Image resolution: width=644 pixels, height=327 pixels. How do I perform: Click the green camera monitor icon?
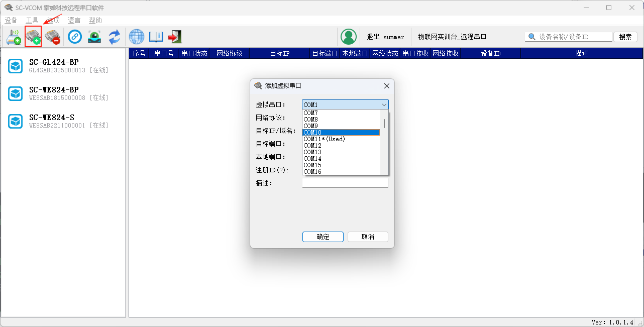[94, 37]
